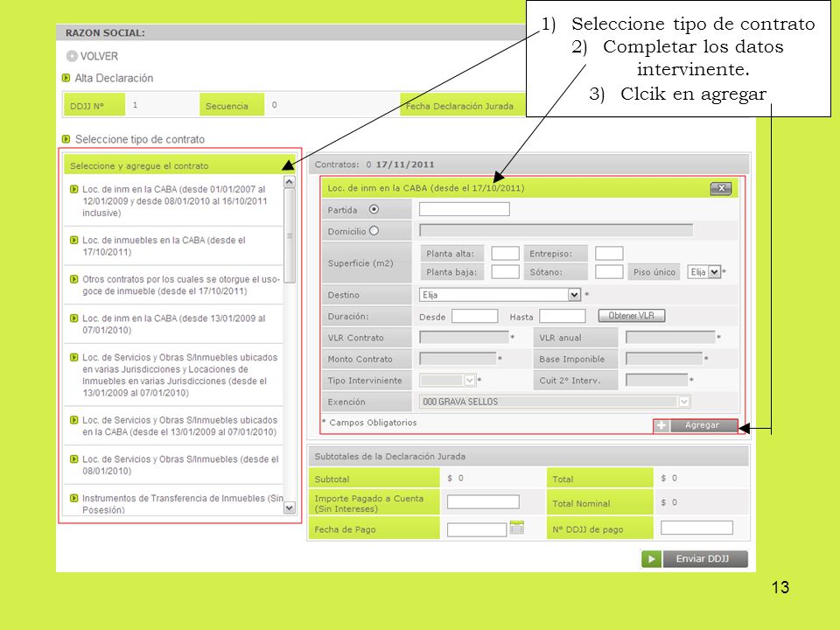Click the VLR anual field
This screenshot has width=840, height=630.
[670, 338]
